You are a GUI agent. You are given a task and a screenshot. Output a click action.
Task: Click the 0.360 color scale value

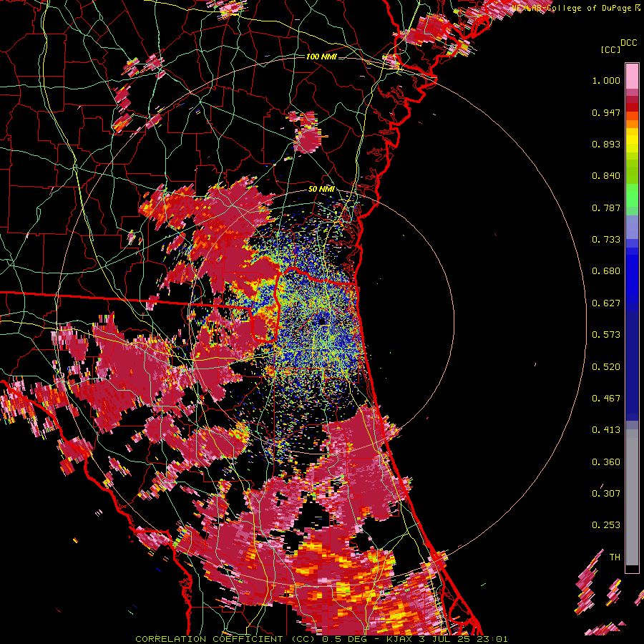pyautogui.click(x=606, y=462)
